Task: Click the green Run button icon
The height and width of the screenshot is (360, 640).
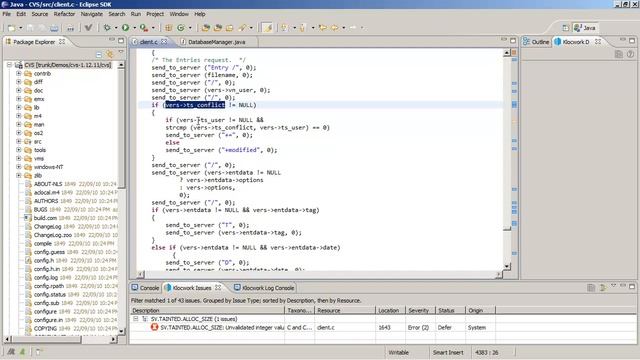Action: tap(125, 28)
